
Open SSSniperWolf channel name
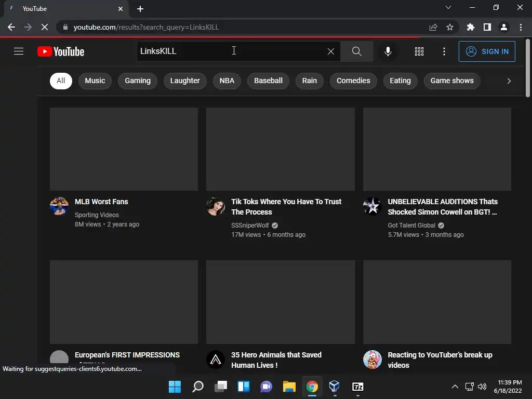click(250, 225)
